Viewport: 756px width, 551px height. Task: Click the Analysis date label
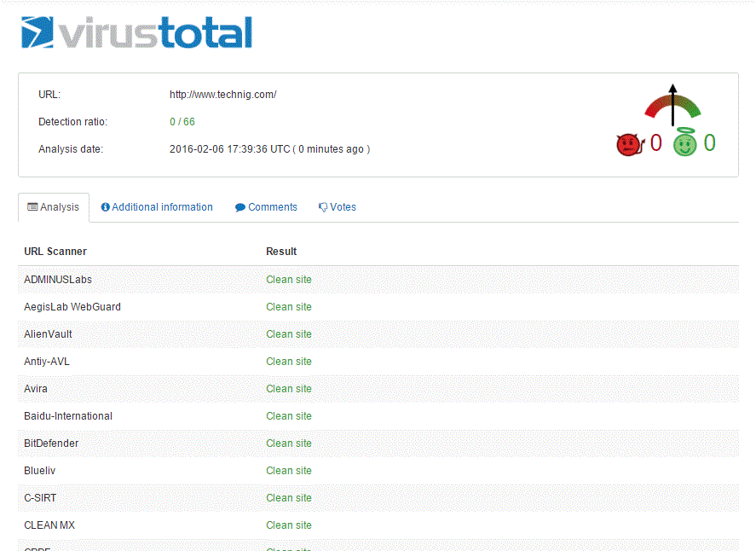[71, 149]
